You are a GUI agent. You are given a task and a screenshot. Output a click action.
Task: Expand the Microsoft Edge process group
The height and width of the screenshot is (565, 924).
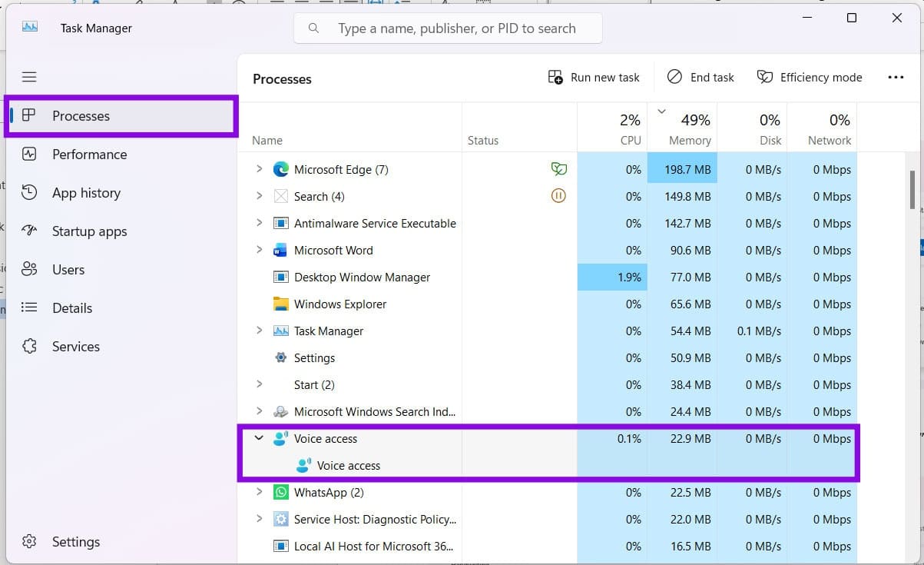click(x=259, y=169)
